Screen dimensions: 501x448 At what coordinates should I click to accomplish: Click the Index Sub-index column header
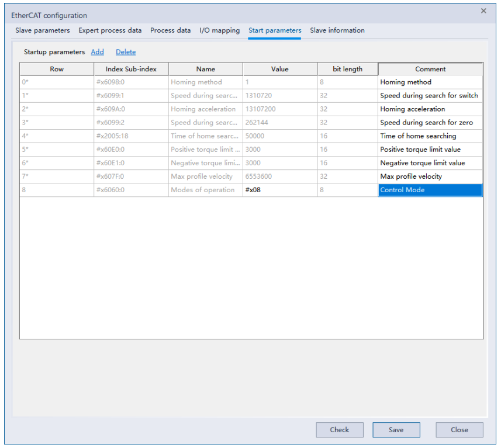pyautogui.click(x=131, y=69)
